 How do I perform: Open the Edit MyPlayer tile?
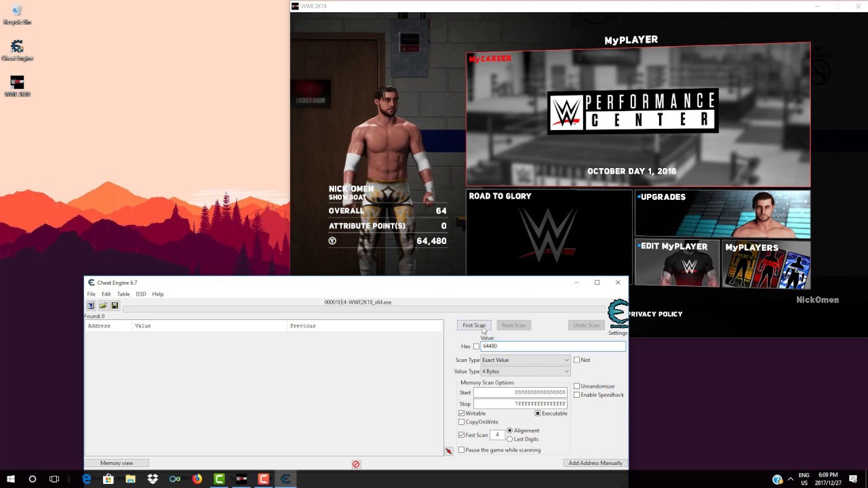click(677, 263)
